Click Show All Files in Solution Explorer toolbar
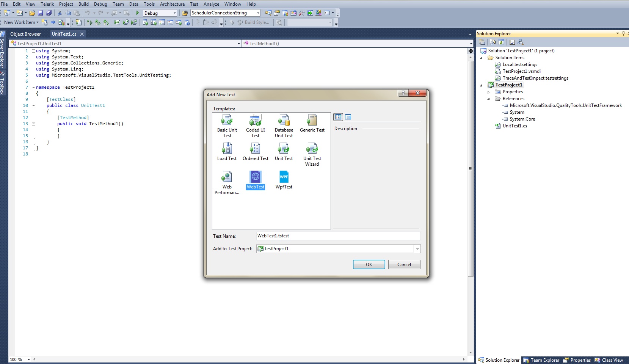 (x=493, y=42)
